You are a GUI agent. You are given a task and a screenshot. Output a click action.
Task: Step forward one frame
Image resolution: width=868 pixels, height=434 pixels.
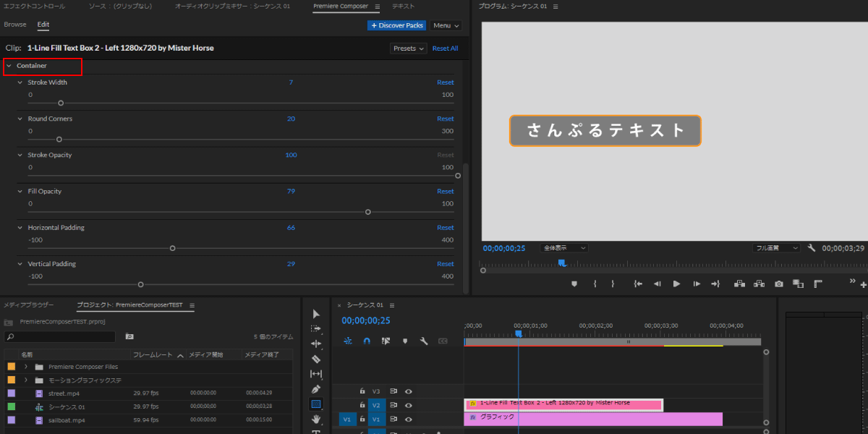point(696,284)
